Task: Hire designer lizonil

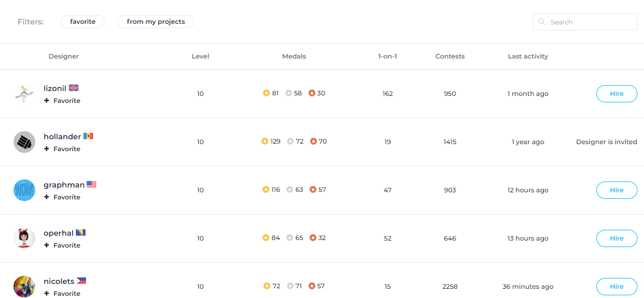Action: tap(616, 94)
